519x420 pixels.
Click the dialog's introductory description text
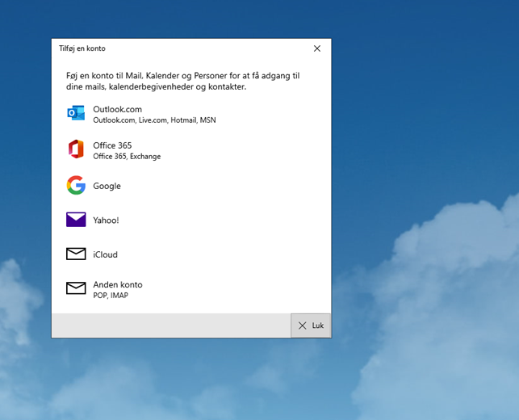click(x=182, y=81)
